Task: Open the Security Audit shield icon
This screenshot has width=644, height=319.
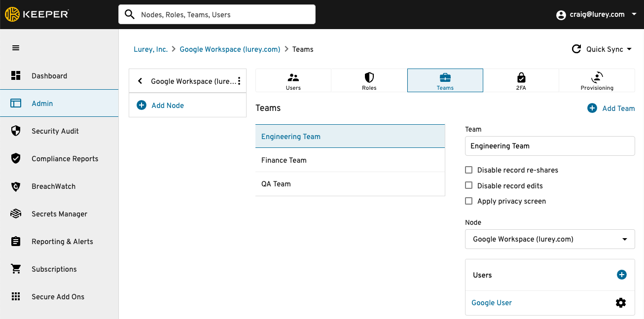Action: 16,131
